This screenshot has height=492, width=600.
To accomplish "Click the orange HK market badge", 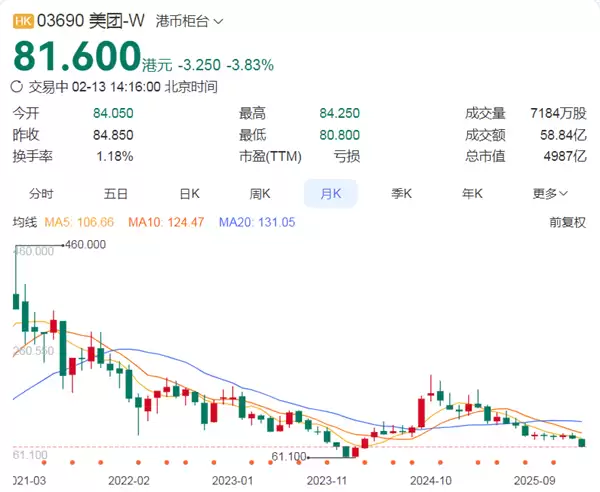I will click(x=22, y=20).
